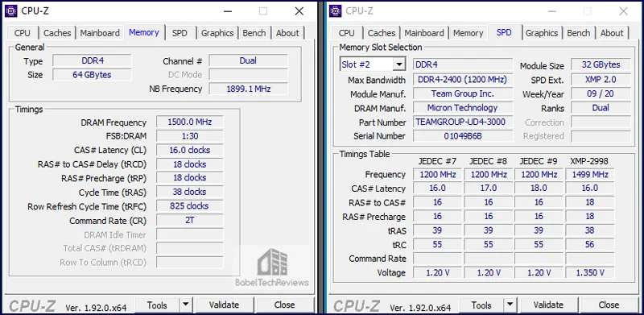Viewport: 644px width, 315px height.
Task: Click the Team Group Inc. manufacturer field
Action: click(463, 93)
